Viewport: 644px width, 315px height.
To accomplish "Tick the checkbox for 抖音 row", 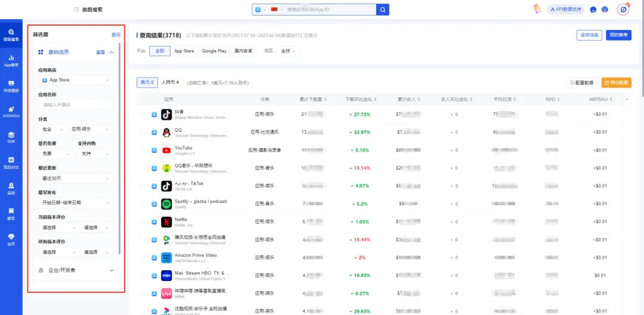I will [143, 114].
